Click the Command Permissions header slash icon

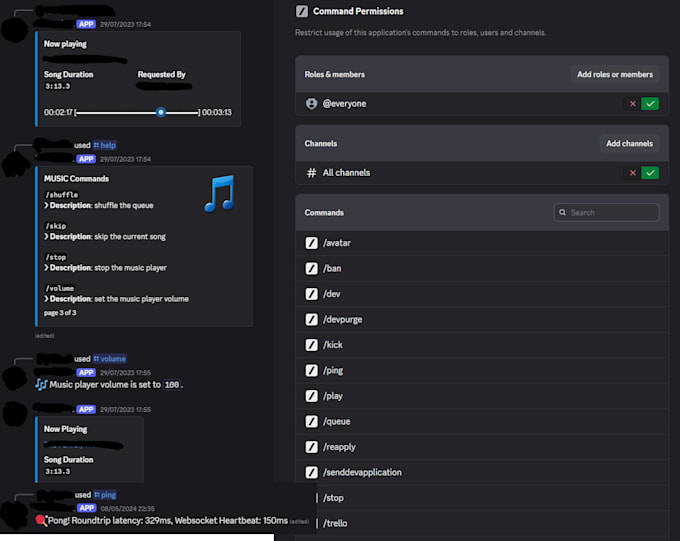click(x=302, y=11)
